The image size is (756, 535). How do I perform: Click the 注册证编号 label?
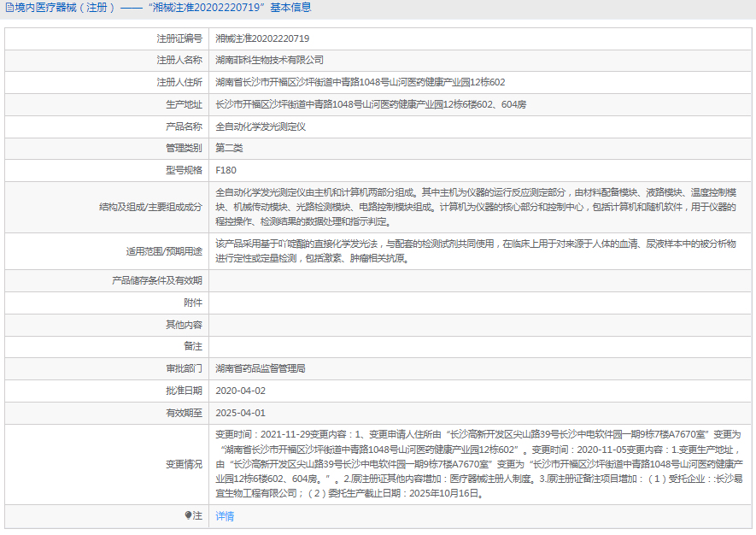coord(179,38)
